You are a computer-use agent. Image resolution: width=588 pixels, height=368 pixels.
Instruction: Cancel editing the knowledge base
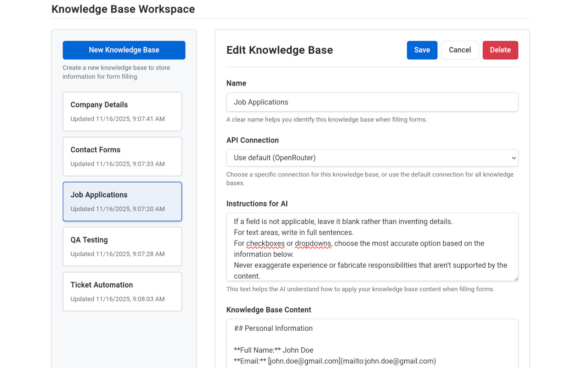(x=460, y=50)
